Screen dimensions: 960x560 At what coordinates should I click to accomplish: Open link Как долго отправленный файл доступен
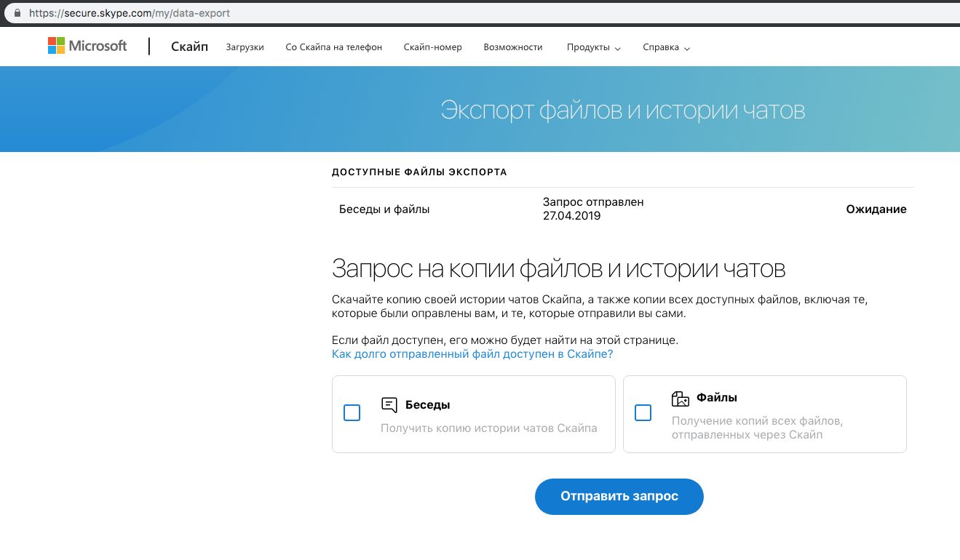point(472,354)
